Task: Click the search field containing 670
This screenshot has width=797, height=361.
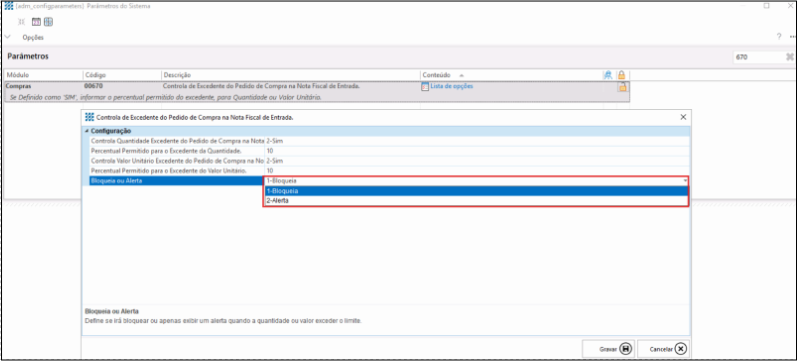Action: tap(758, 57)
